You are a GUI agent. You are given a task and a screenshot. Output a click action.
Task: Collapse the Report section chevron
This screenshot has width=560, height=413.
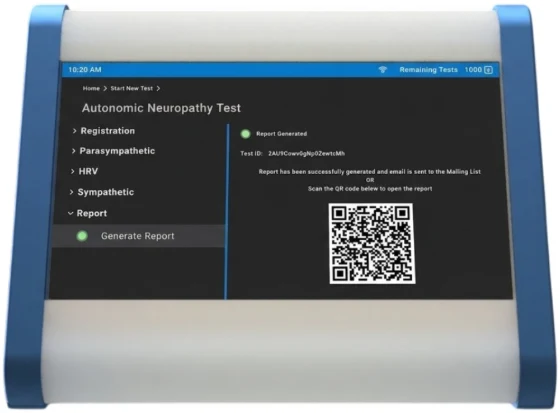(70, 213)
